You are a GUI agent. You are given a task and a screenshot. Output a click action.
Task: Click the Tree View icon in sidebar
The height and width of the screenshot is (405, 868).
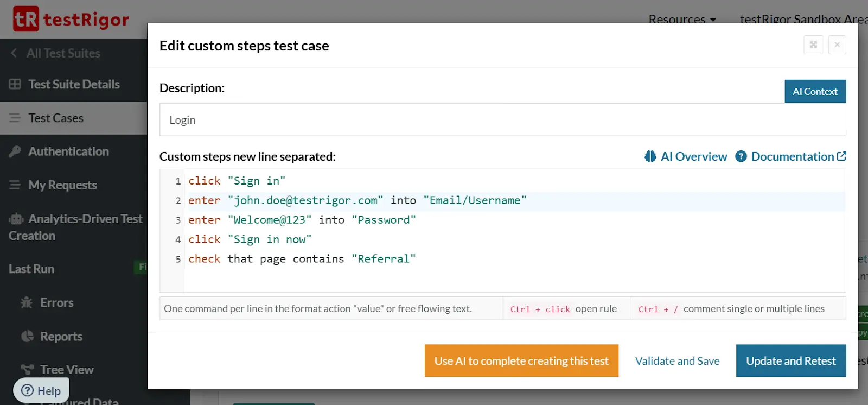pyautogui.click(x=27, y=370)
